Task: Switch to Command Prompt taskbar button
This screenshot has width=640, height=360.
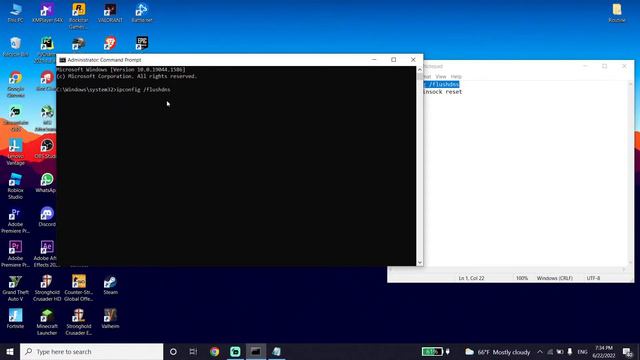Action: 256,351
